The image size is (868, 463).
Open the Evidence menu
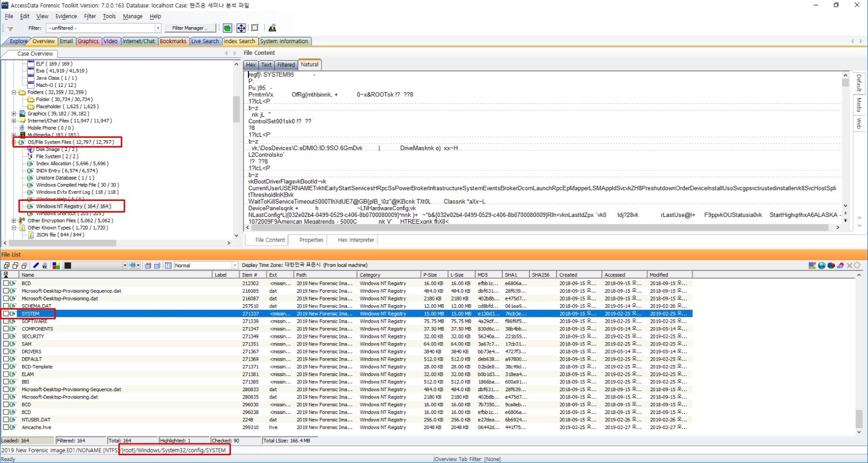coord(66,16)
